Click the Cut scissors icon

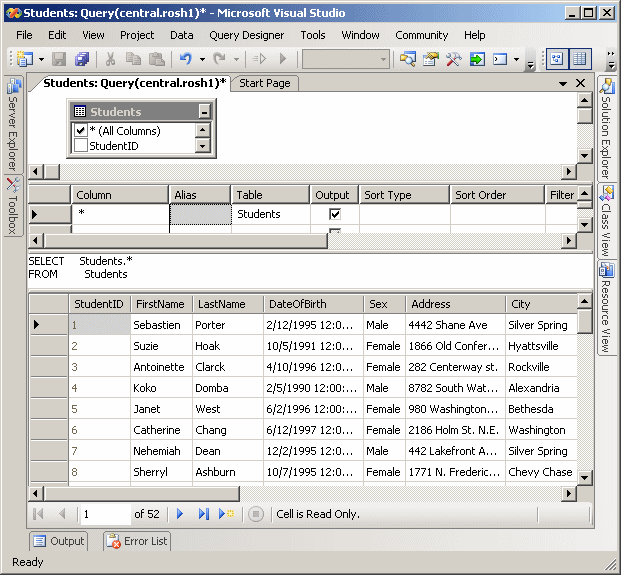click(110, 59)
